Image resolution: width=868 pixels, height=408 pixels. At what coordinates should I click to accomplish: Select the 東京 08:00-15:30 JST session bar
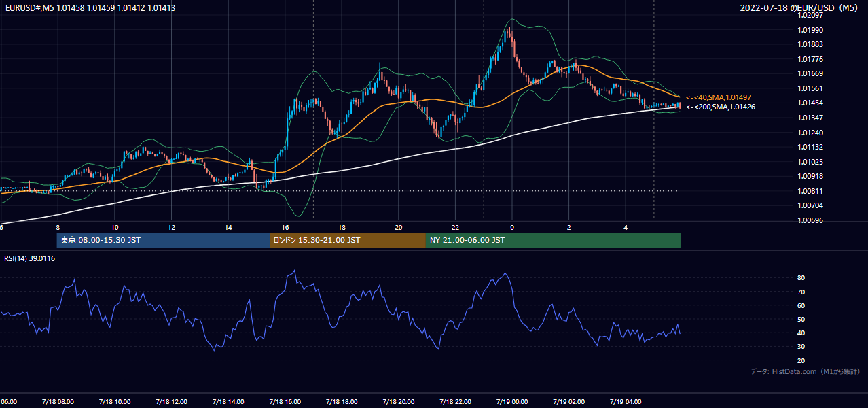(163, 240)
